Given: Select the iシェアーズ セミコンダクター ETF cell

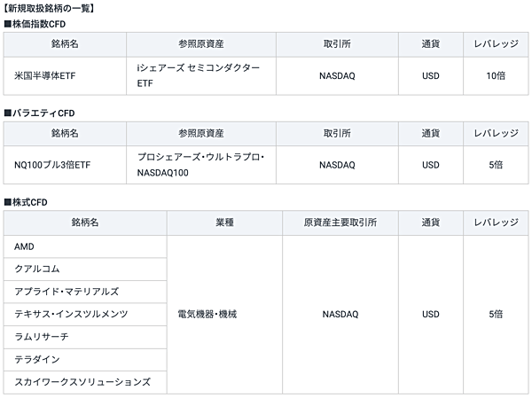Looking at the screenshot, I should [x=201, y=75].
